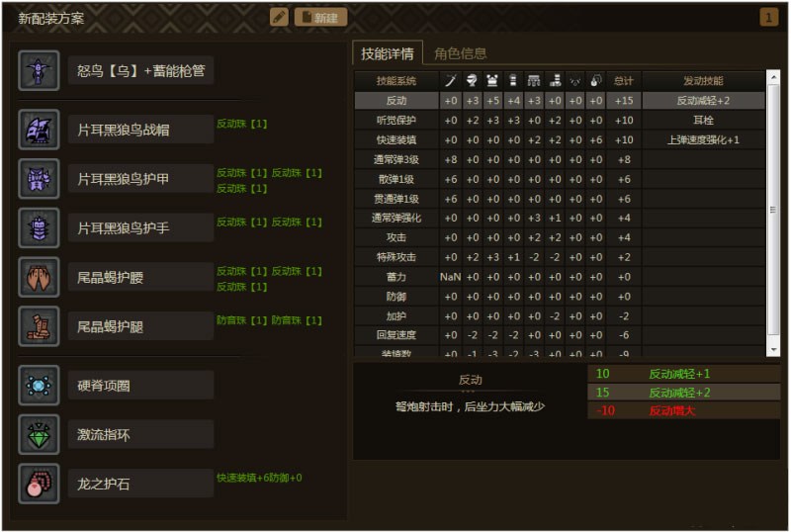Image resolution: width=791 pixels, height=532 pixels.
Task: Open the 片耳黑狼鸟护甲 equipment slot
Action: (x=140, y=179)
